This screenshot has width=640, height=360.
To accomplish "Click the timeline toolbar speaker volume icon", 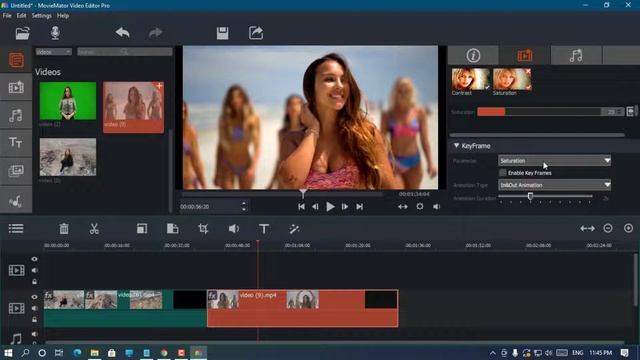I will coord(233,229).
